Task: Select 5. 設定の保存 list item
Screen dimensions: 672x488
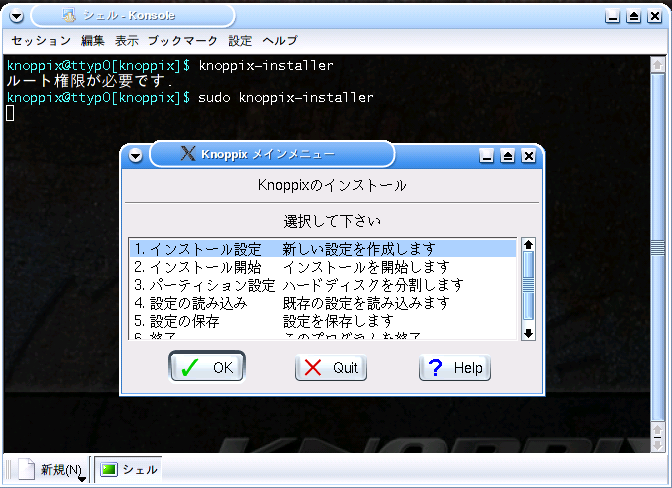Action: (323, 321)
